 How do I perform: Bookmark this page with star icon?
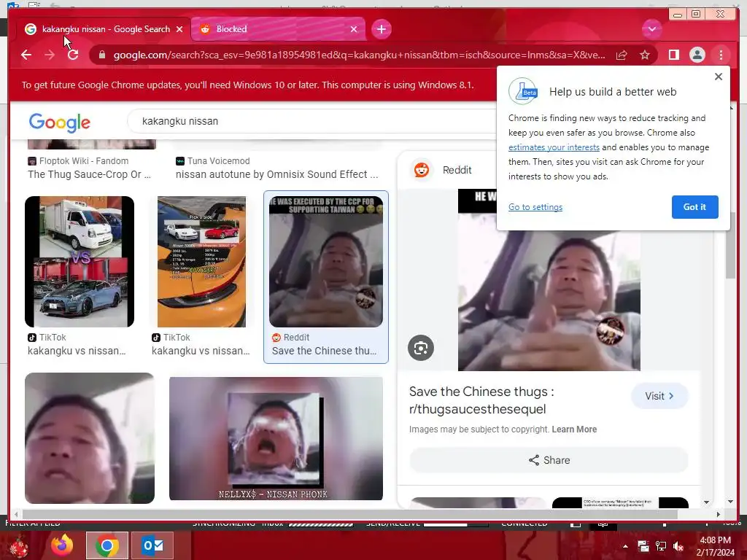[x=645, y=55]
